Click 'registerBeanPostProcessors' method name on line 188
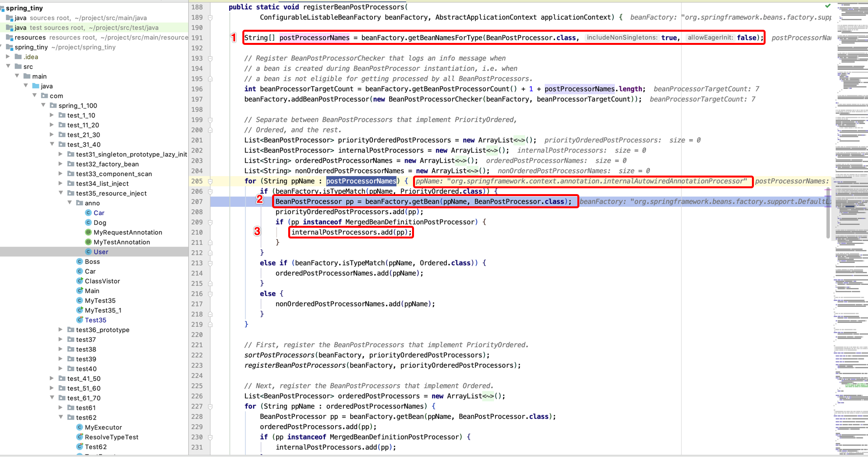 point(354,7)
